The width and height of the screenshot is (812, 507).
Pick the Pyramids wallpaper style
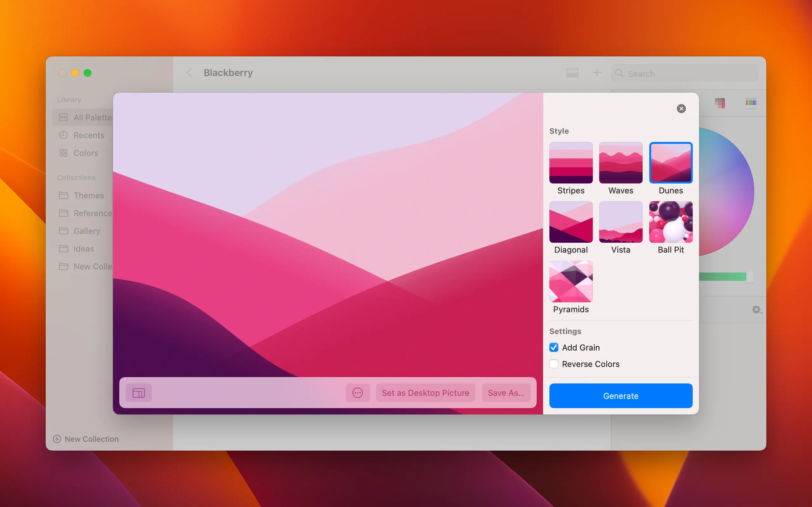[571, 281]
